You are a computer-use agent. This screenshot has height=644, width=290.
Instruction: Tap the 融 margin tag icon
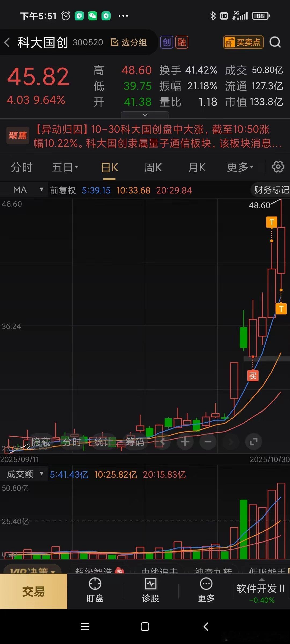[182, 42]
